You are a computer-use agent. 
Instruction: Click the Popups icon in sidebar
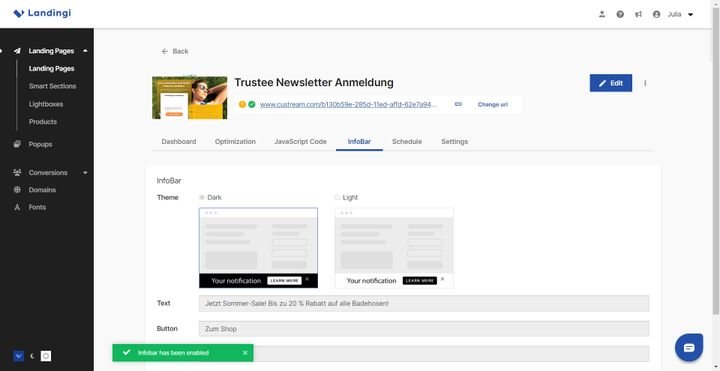click(x=17, y=144)
